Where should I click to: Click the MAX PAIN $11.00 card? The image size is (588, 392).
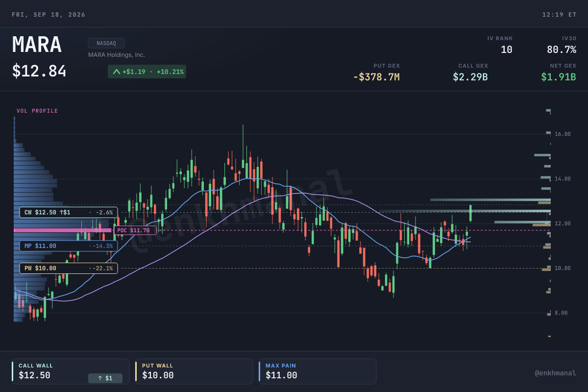pyautogui.click(x=318, y=371)
